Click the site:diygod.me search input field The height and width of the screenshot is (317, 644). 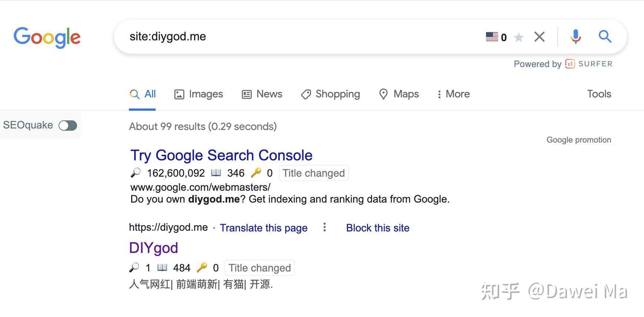304,37
